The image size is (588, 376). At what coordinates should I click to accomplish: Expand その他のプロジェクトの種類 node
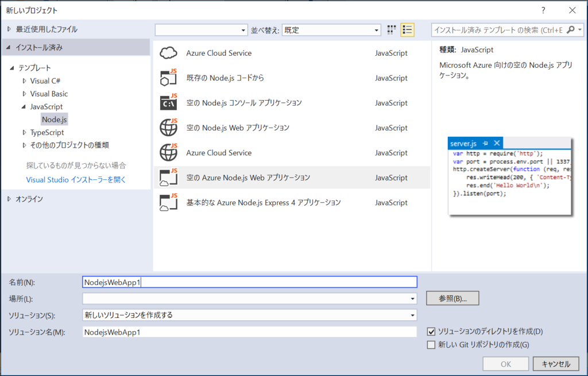click(24, 145)
